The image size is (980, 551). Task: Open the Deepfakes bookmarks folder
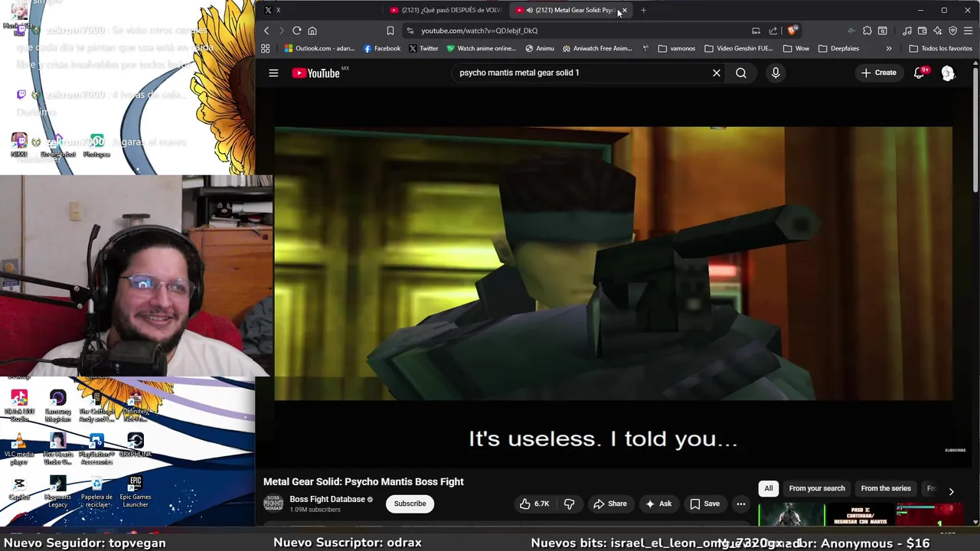tap(838, 48)
